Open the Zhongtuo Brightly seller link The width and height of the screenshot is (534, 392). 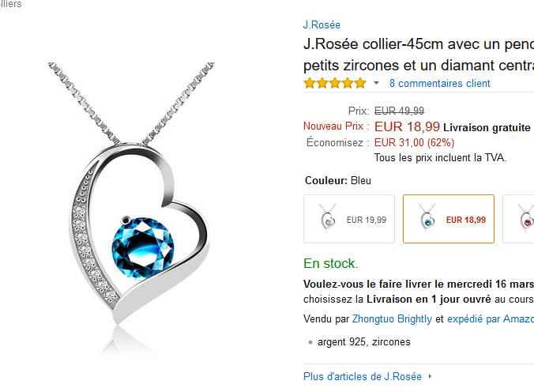point(392,318)
